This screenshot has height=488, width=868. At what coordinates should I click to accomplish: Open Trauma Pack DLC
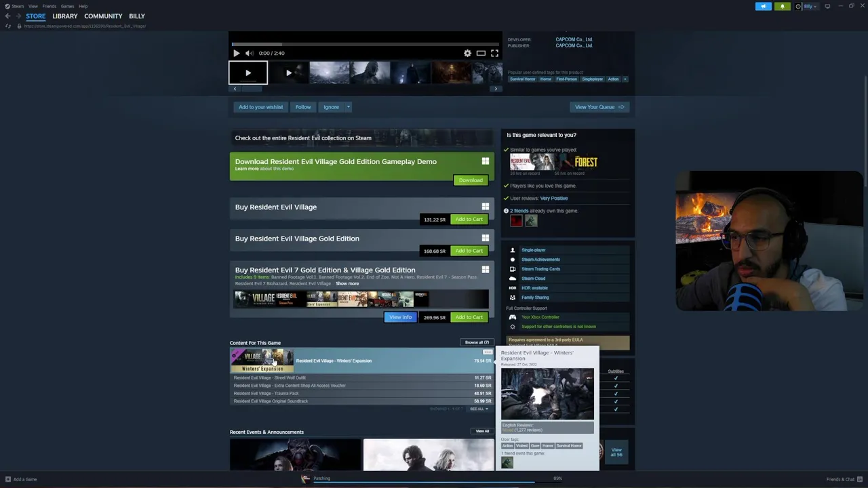click(361, 393)
